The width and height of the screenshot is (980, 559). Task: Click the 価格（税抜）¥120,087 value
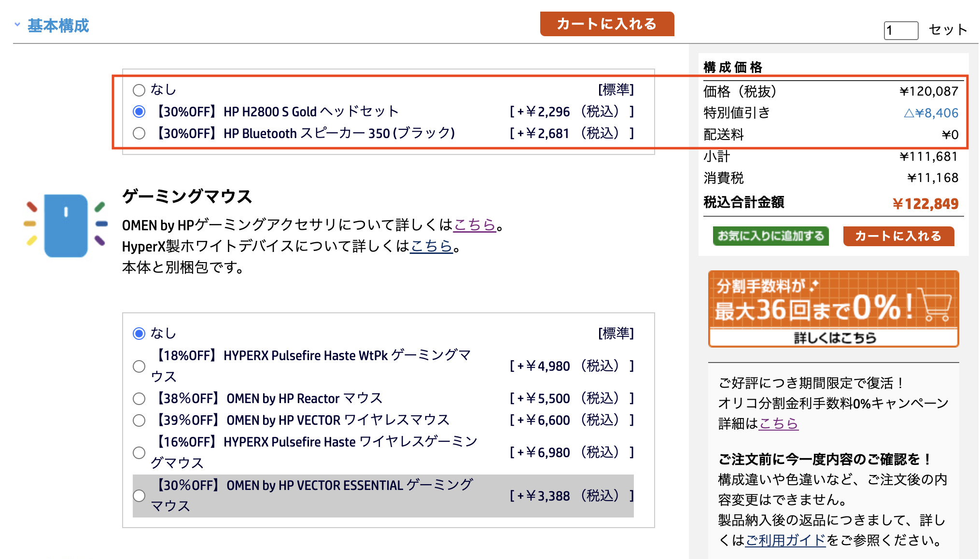tap(929, 92)
